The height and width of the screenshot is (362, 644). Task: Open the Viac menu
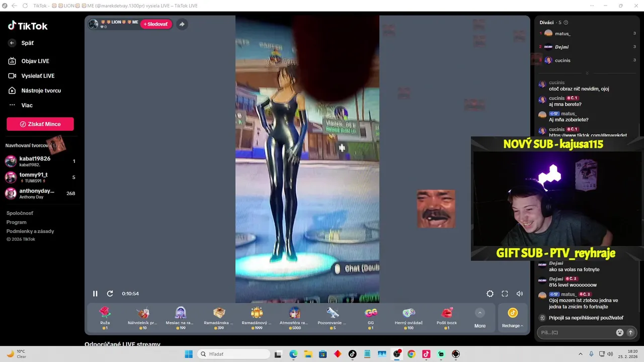pos(21,105)
